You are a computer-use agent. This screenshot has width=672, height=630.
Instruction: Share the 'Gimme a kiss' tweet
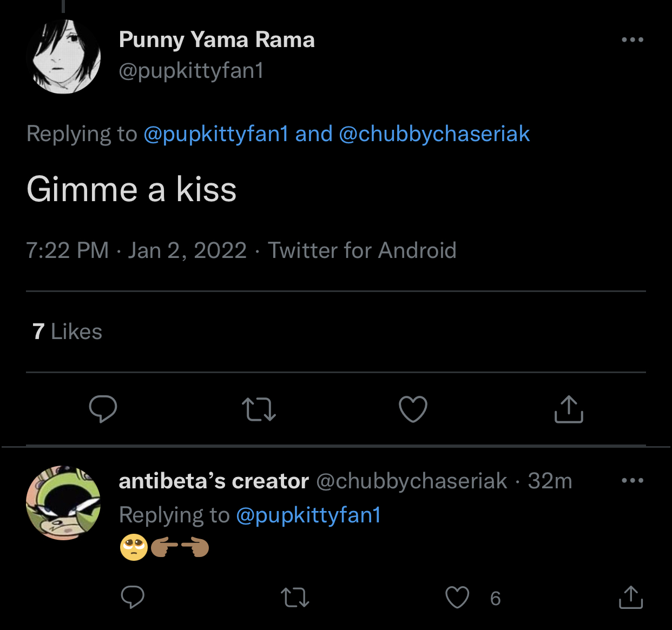pos(569,409)
